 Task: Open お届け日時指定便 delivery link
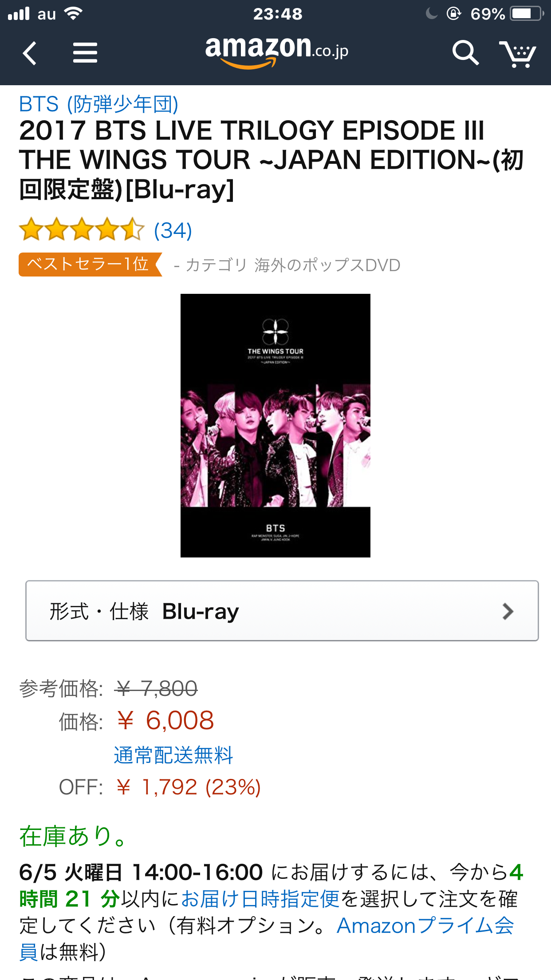coord(260,899)
